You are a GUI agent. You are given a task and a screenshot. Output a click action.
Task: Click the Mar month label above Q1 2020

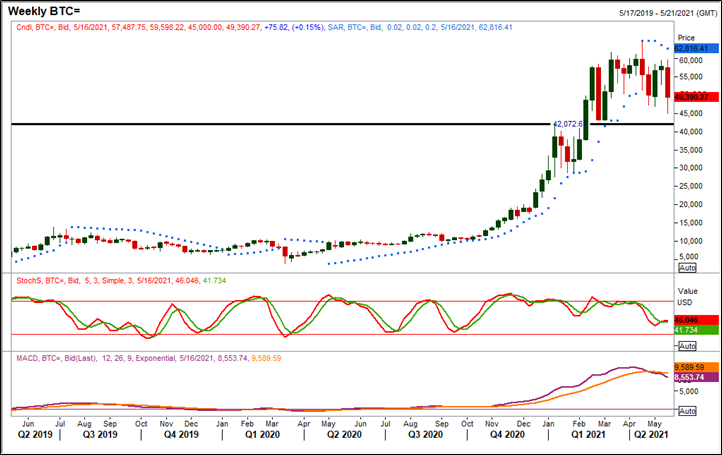click(x=272, y=423)
